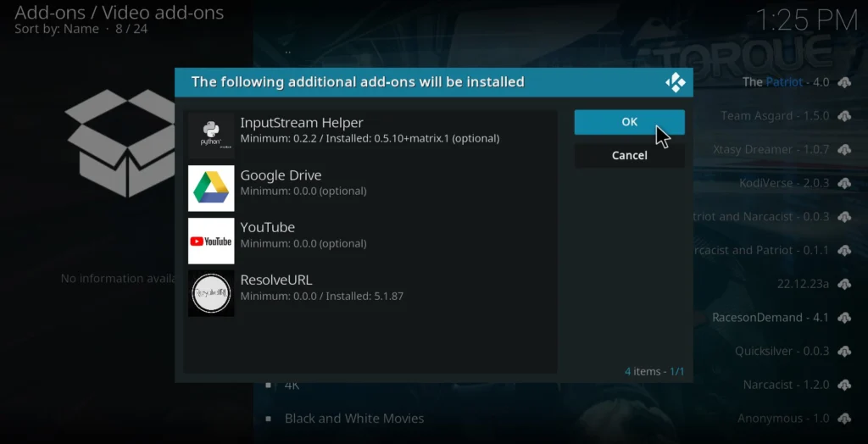
Task: Click cloud icon beside Team Asgard
Action: [x=843, y=116]
